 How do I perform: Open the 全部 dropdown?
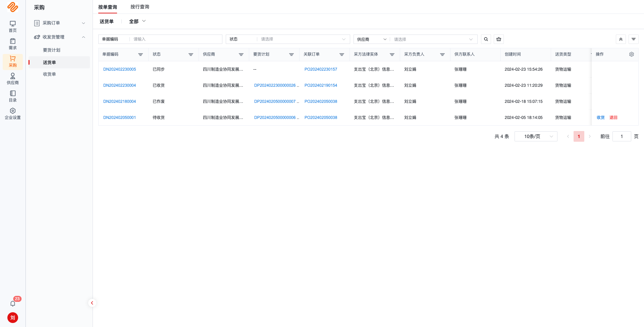[x=137, y=21]
